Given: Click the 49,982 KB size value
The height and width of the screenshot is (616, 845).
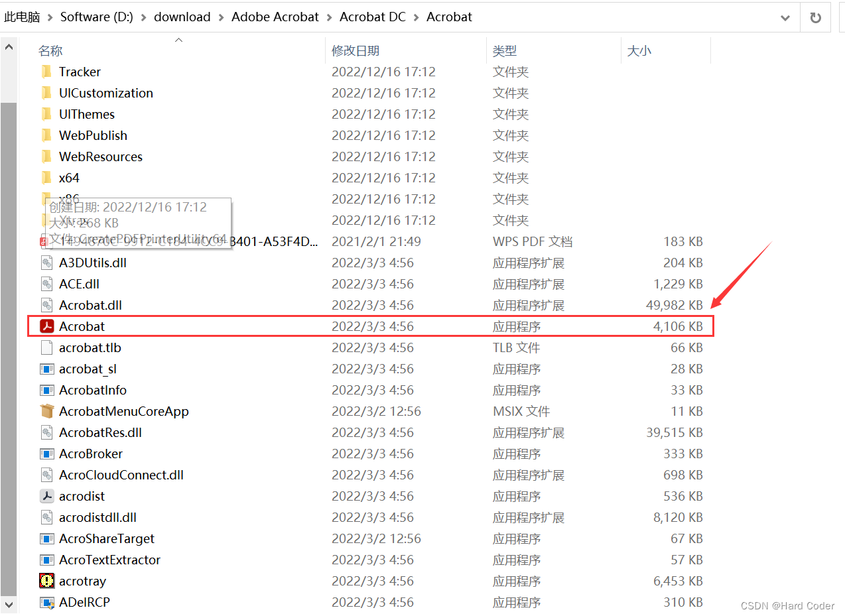Looking at the screenshot, I should 674,305.
